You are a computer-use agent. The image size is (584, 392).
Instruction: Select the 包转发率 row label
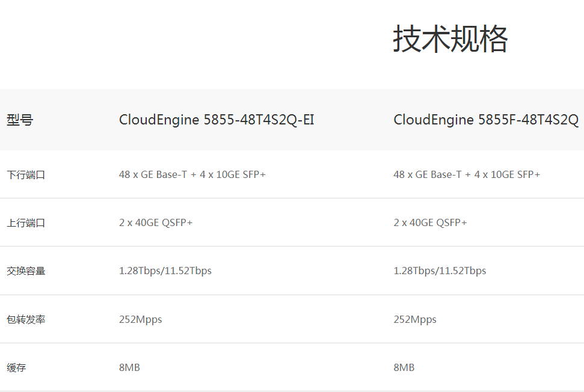(x=26, y=319)
